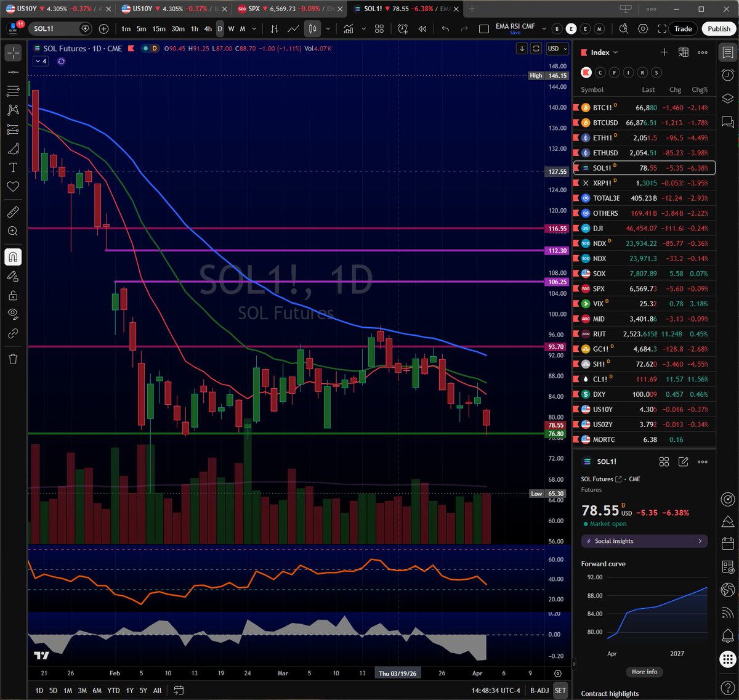The width and height of the screenshot is (739, 700).
Task: Click the Trade button
Action: [683, 29]
